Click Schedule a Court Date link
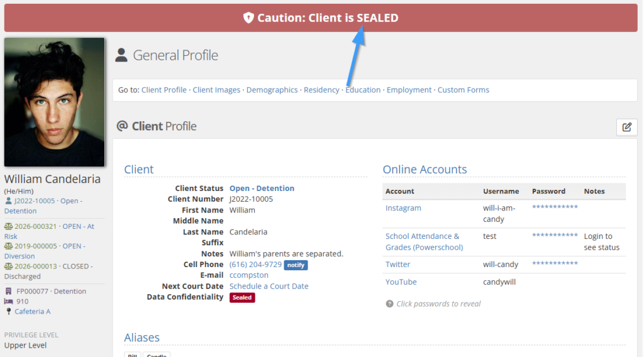The height and width of the screenshot is (357, 644). [x=269, y=286]
